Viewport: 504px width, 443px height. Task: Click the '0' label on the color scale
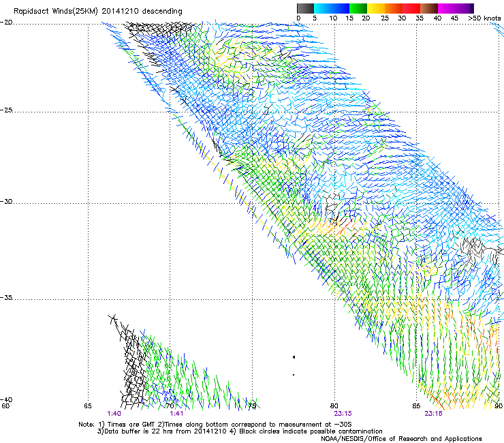click(298, 18)
